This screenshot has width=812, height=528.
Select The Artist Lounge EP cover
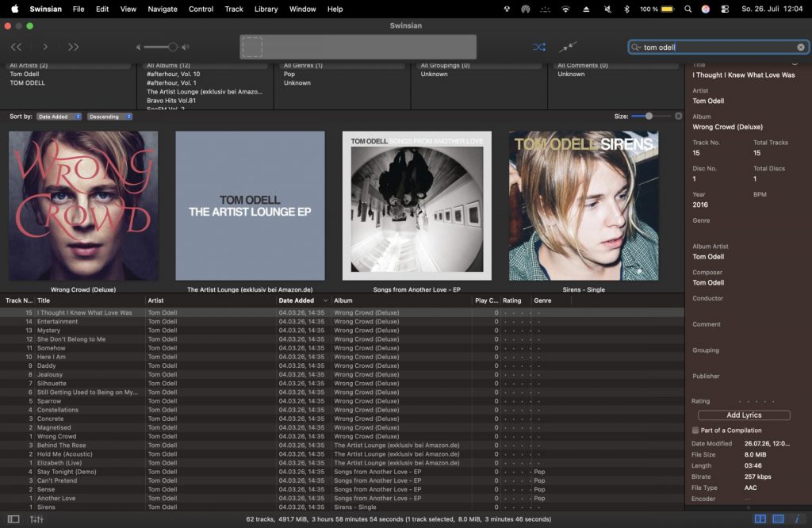pos(250,205)
